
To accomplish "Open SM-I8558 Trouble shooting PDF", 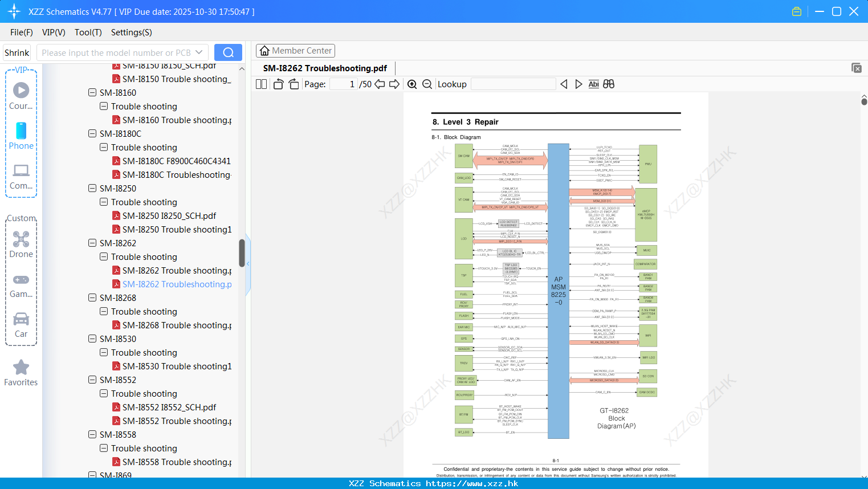I will point(172,462).
